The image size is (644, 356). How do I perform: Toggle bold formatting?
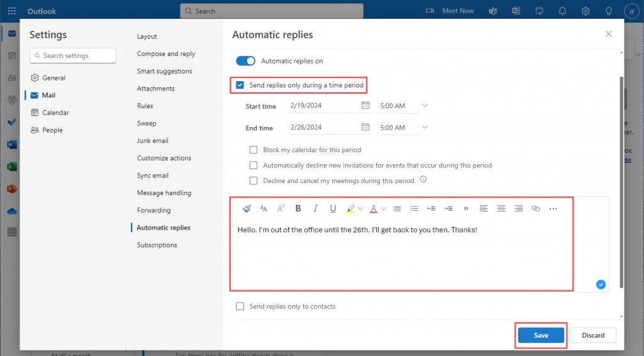point(298,208)
